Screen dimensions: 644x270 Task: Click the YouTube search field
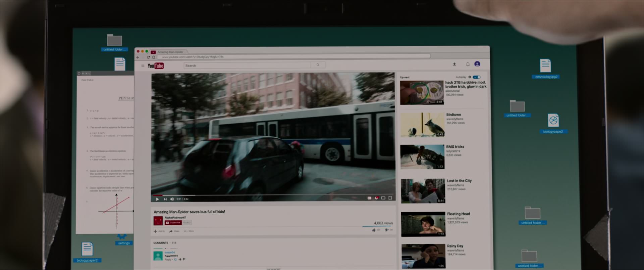[248, 65]
